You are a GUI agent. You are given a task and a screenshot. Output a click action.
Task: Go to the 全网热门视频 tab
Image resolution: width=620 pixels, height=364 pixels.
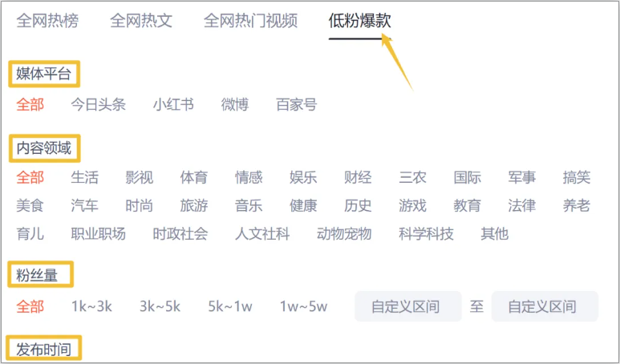pyautogui.click(x=251, y=21)
